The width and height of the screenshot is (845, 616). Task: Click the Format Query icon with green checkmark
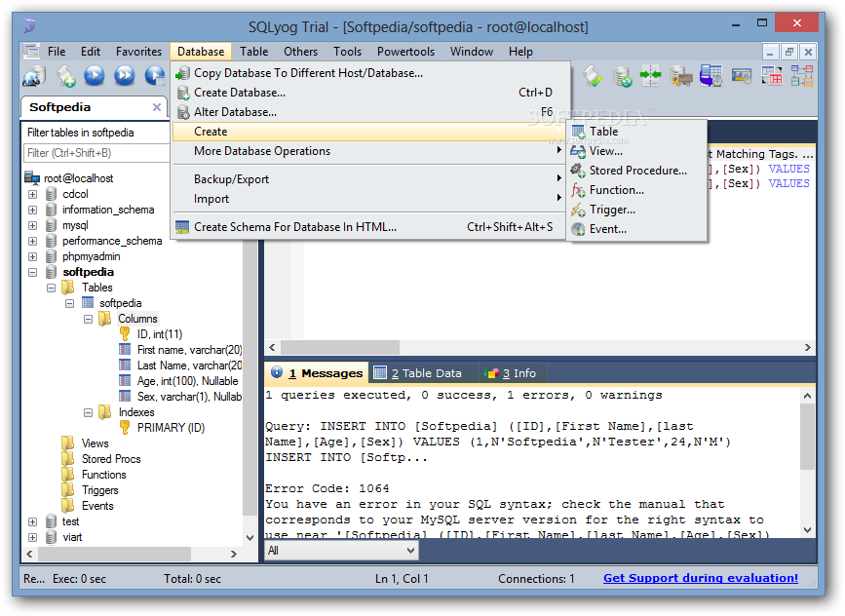[x=592, y=75]
